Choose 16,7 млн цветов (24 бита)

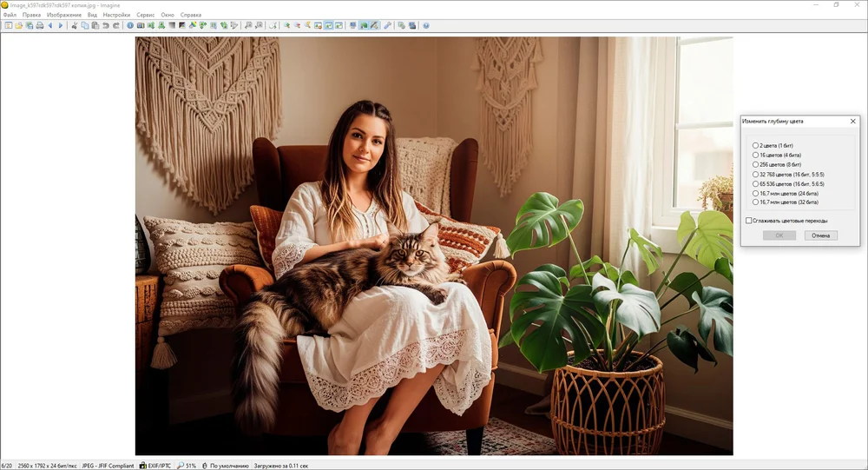[756, 193]
